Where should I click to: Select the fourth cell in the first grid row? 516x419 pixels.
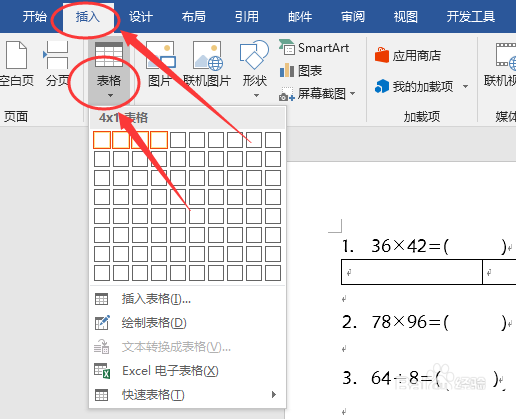point(159,140)
